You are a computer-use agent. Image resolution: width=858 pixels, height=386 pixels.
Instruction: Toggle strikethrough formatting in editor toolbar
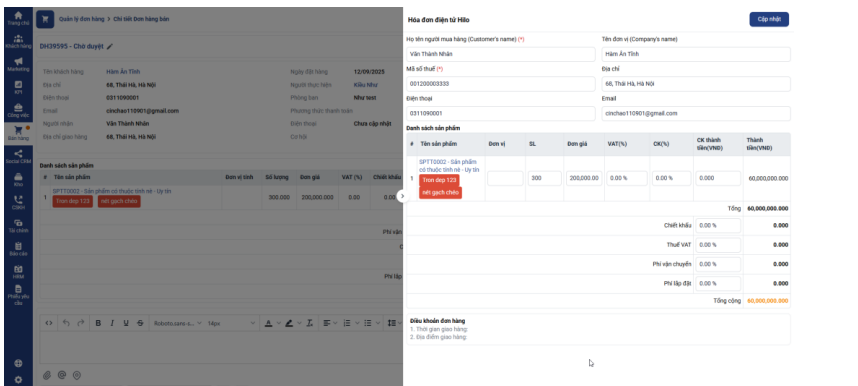[x=140, y=323]
